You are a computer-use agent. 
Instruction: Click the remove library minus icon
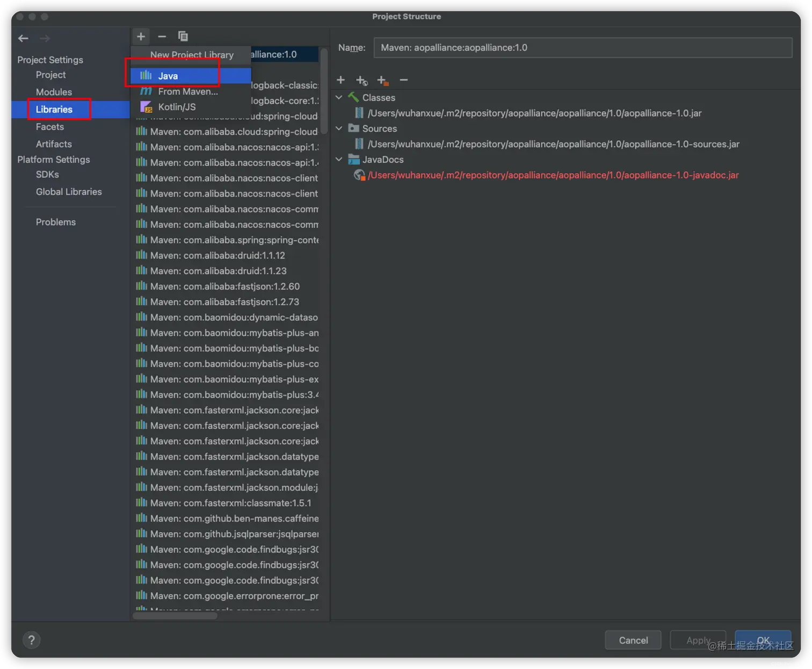tap(162, 37)
